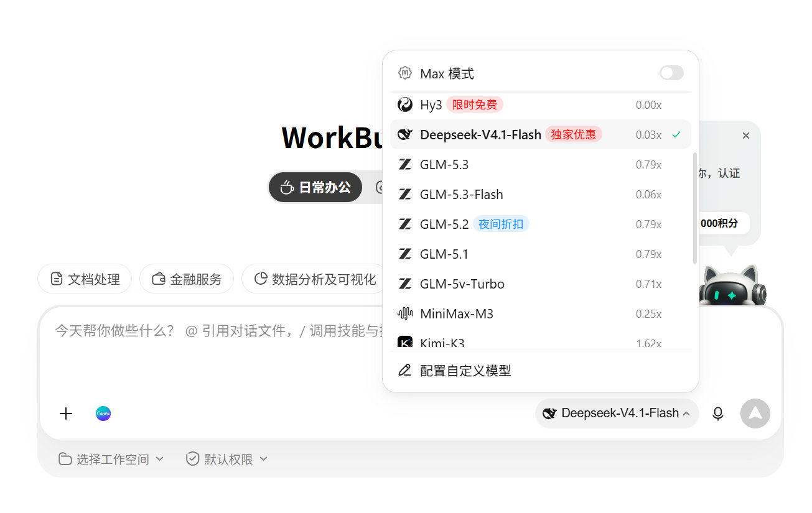The width and height of the screenshot is (812, 513).
Task: Click the MiniMax-M3 waveform icon
Action: coord(405,313)
